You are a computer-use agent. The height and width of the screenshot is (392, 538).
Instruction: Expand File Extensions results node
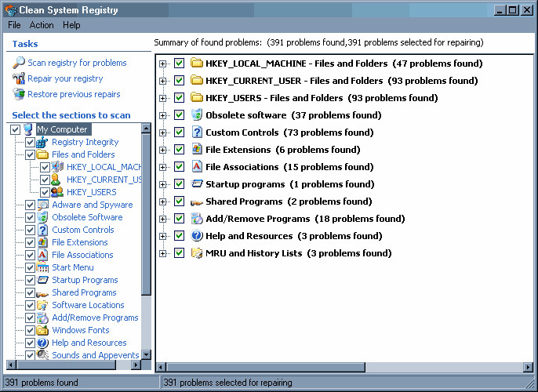pyautogui.click(x=162, y=150)
